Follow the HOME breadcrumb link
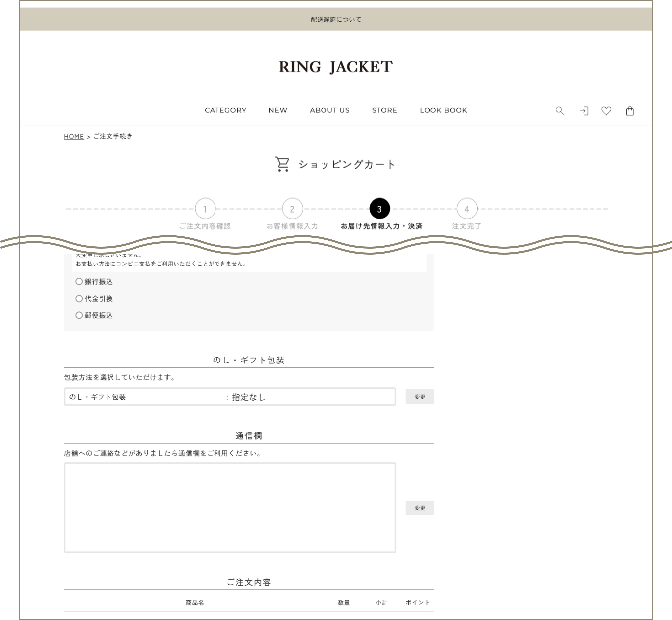The width and height of the screenshot is (672, 620). [74, 136]
